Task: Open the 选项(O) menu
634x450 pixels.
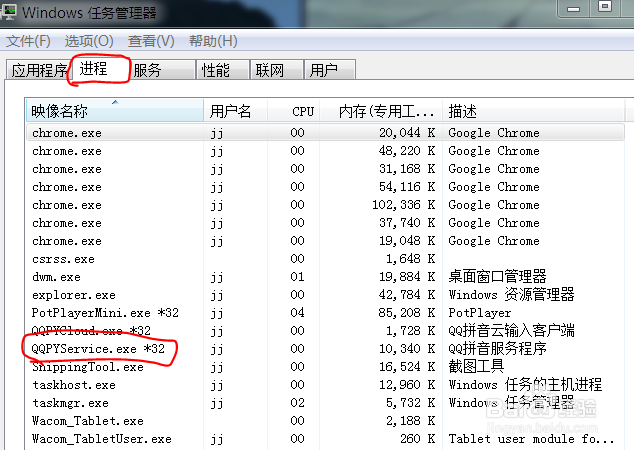Action: pyautogui.click(x=89, y=41)
